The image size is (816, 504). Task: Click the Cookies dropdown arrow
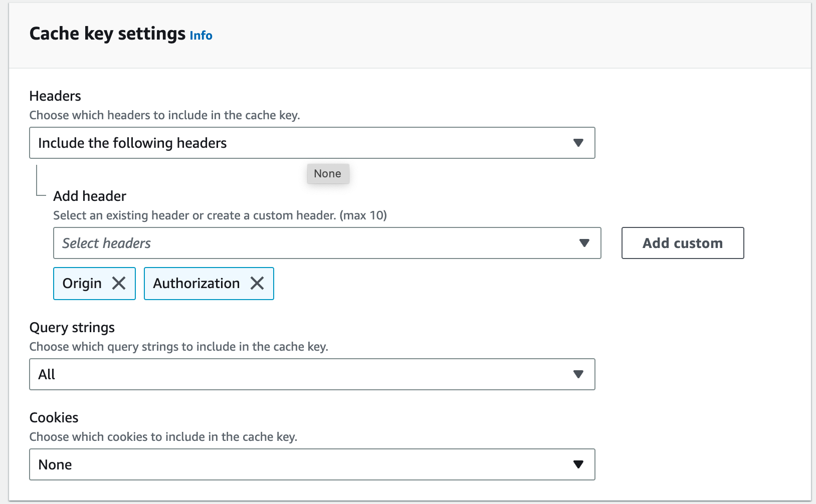pyautogui.click(x=578, y=464)
